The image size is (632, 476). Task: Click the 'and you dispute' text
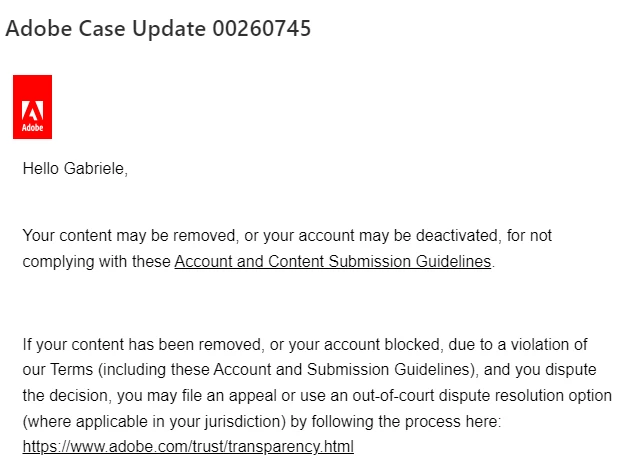(540, 370)
